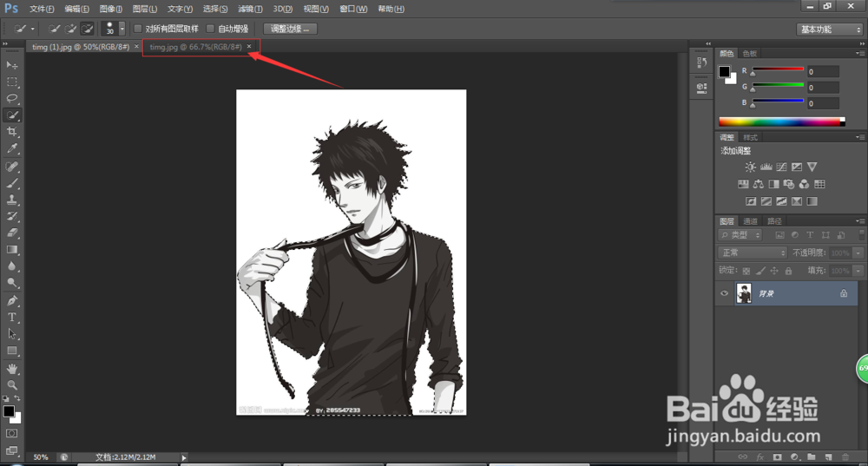
Task: Switch to the 路径 paths tab
Action: pos(774,220)
